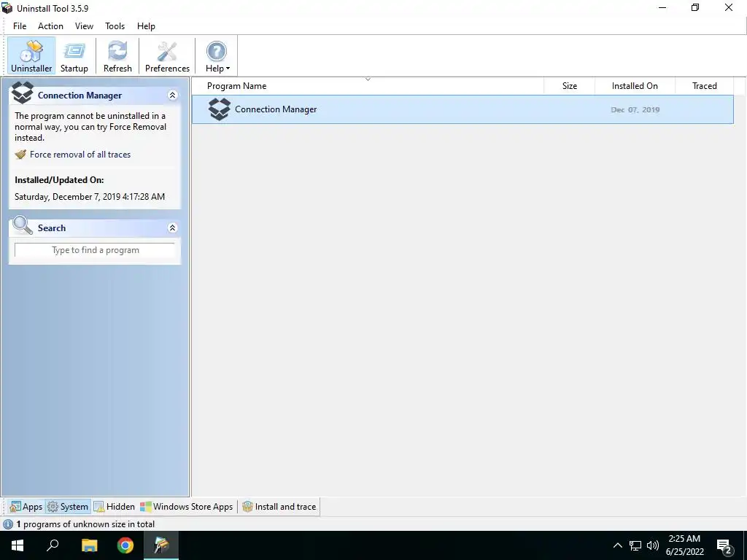
Task: Collapse the Search panel
Action: (x=172, y=228)
